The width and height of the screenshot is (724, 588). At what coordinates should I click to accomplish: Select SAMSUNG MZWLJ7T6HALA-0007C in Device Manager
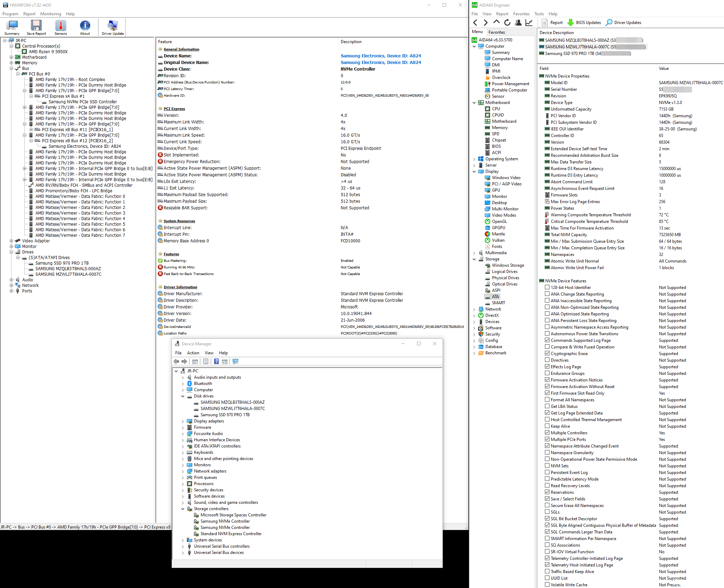(x=233, y=409)
